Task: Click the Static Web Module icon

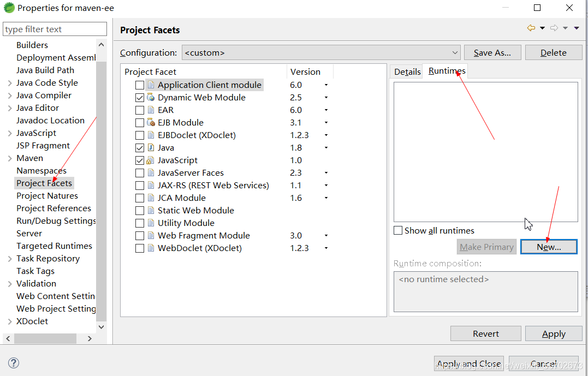Action: [x=151, y=211]
